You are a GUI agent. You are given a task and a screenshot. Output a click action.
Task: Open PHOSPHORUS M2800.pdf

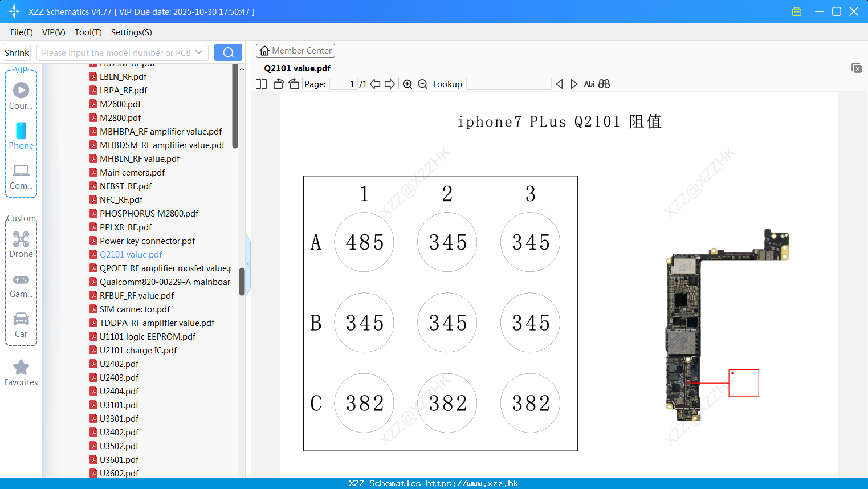coord(149,213)
